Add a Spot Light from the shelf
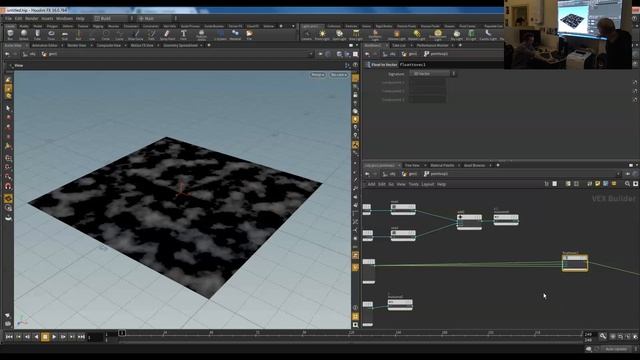The image size is (640, 360). (339, 35)
